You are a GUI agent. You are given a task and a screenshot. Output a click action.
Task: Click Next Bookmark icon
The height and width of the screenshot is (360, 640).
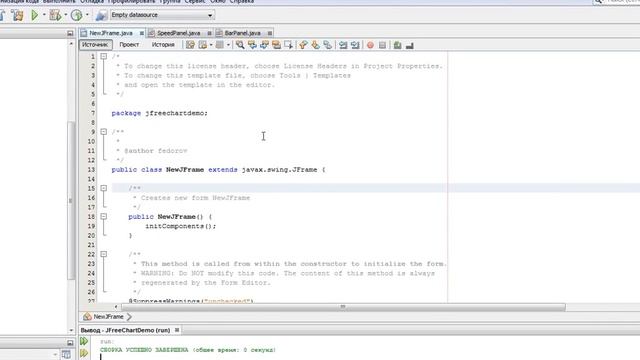point(315,45)
